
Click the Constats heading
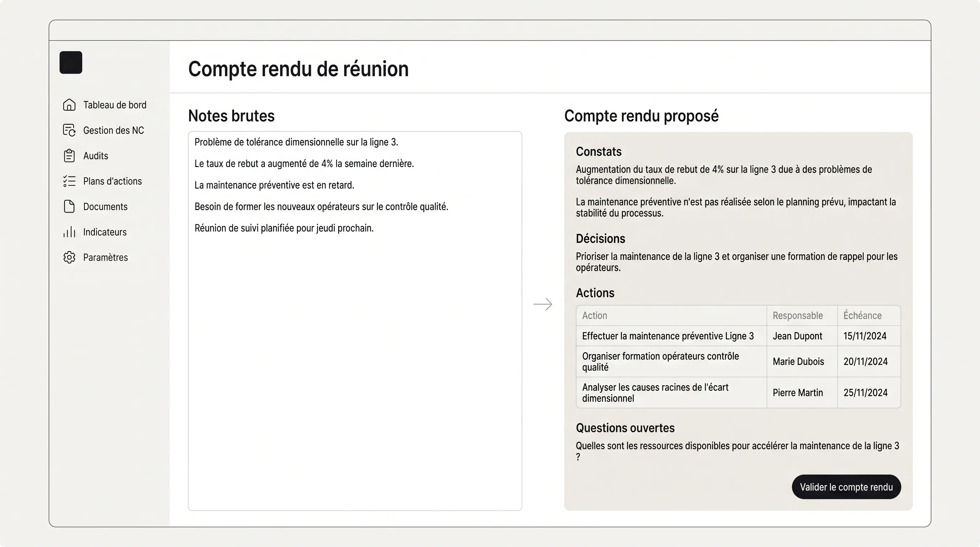[598, 152]
